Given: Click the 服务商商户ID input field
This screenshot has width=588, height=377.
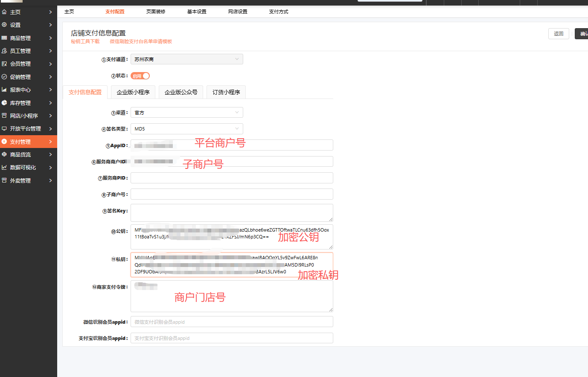Looking at the screenshot, I should point(232,161).
